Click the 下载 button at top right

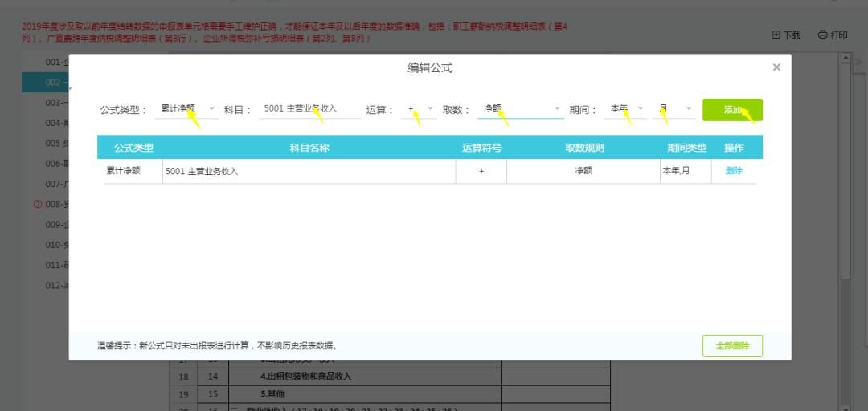(x=786, y=35)
